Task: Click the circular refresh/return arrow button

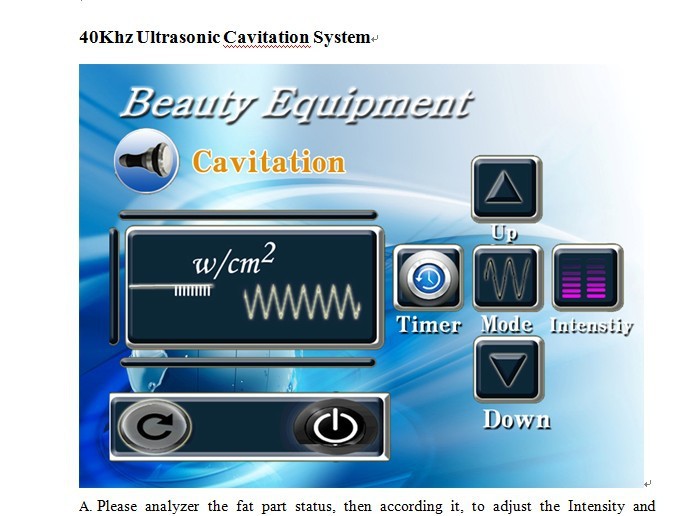Action: tap(154, 426)
